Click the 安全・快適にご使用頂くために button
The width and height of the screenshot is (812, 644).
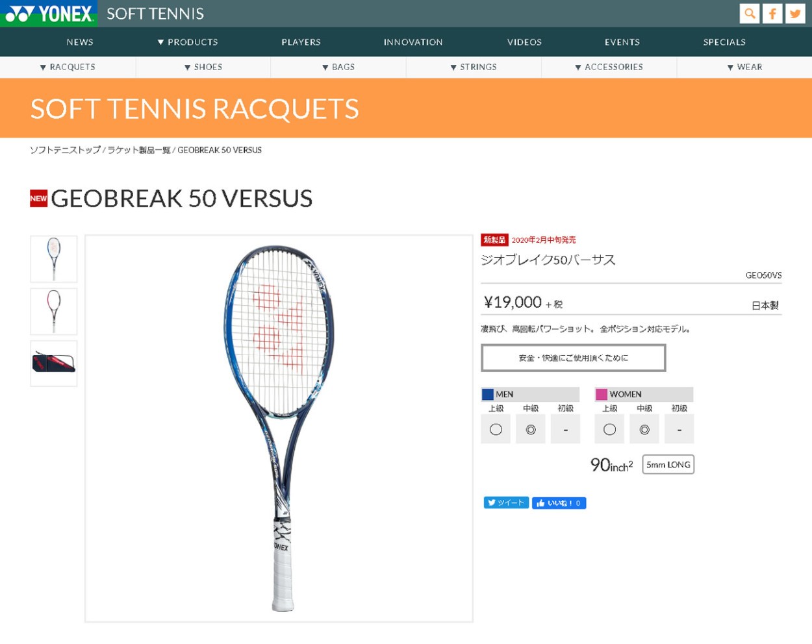coord(574,358)
